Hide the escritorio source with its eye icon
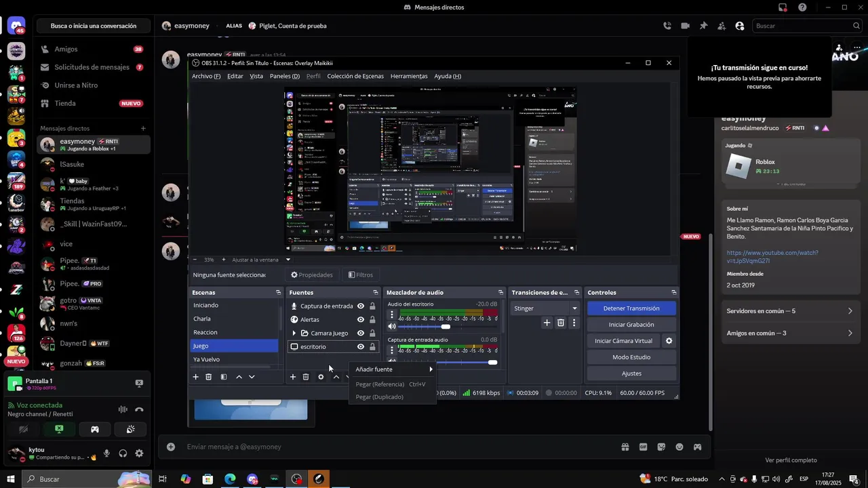The width and height of the screenshot is (868, 488). point(361,346)
